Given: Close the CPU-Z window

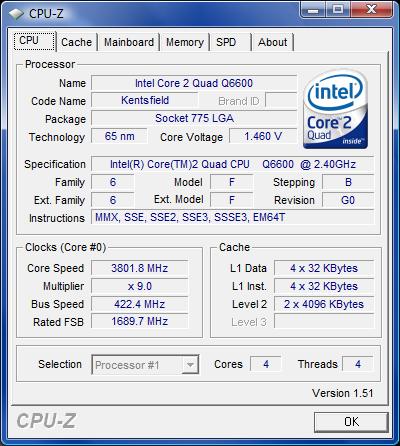Looking at the screenshot, I should click(371, 10).
